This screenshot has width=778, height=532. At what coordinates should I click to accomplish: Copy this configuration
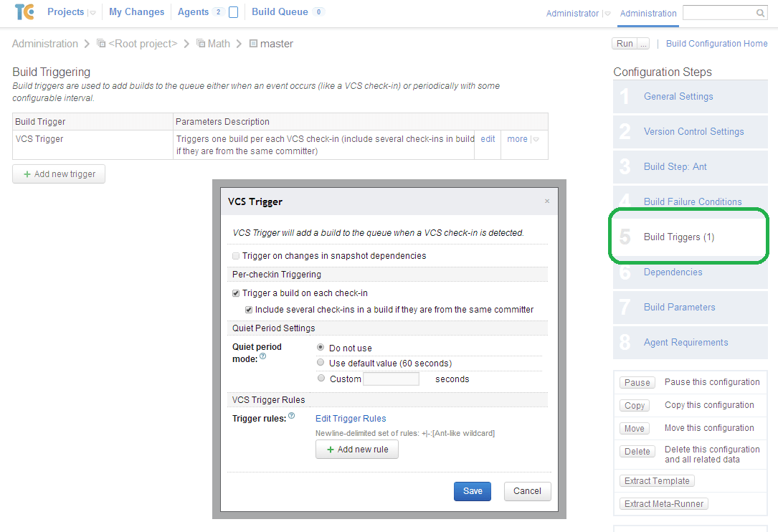pos(635,405)
